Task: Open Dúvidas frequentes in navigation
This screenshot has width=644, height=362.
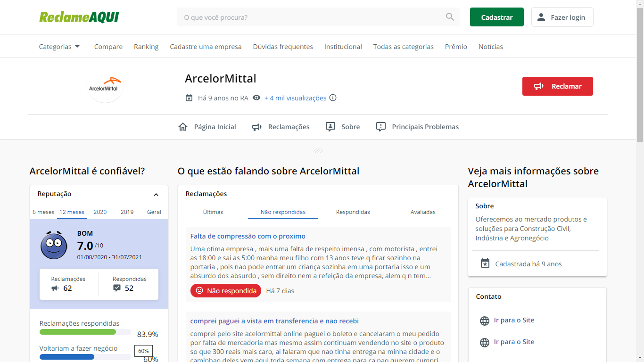Action: [283, 47]
